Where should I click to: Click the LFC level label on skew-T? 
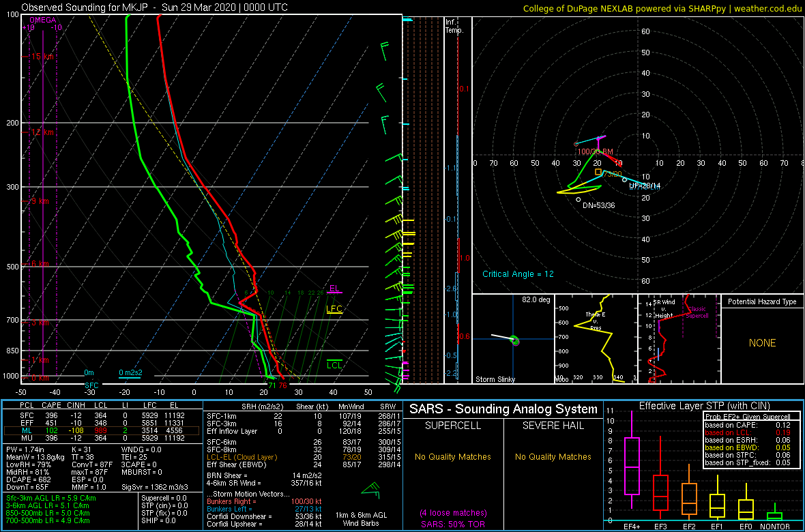pos(334,309)
